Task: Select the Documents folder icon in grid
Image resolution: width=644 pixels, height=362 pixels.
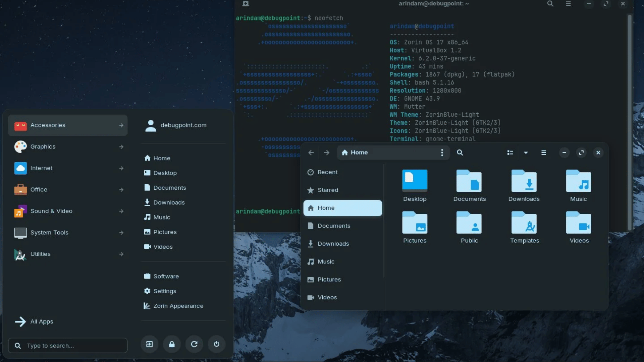Action: 469,181
